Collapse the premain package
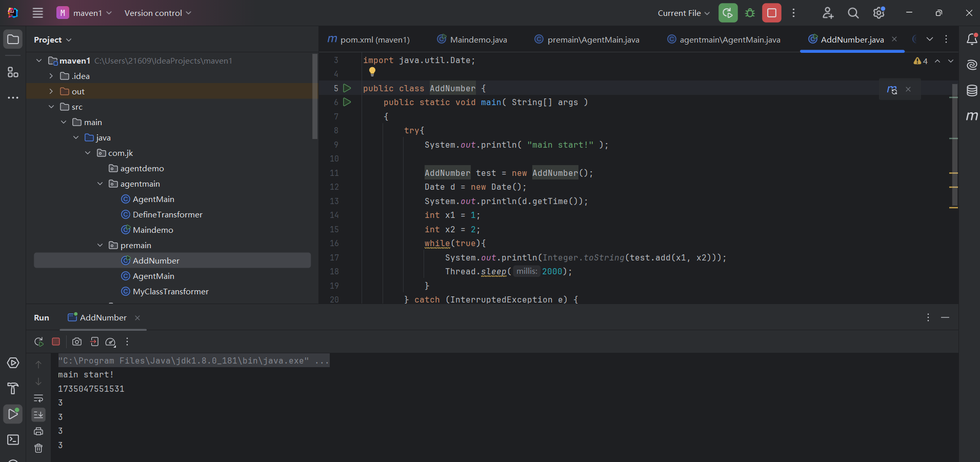Screen dimensions: 980x462 (x=100, y=245)
